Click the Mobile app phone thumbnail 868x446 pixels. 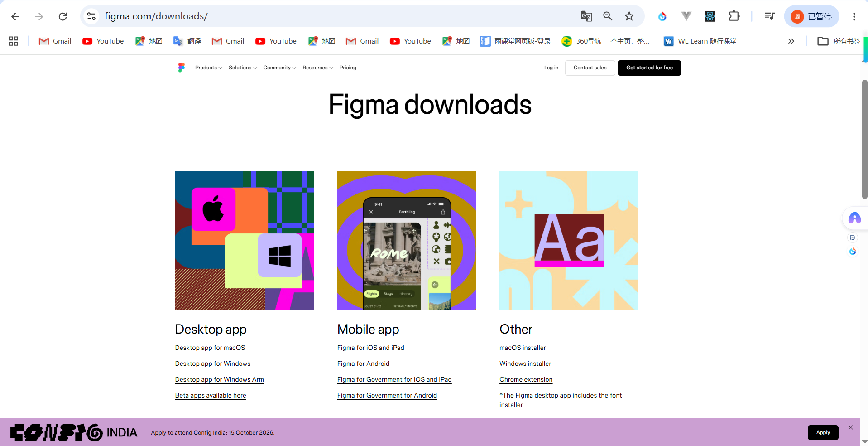(407, 240)
